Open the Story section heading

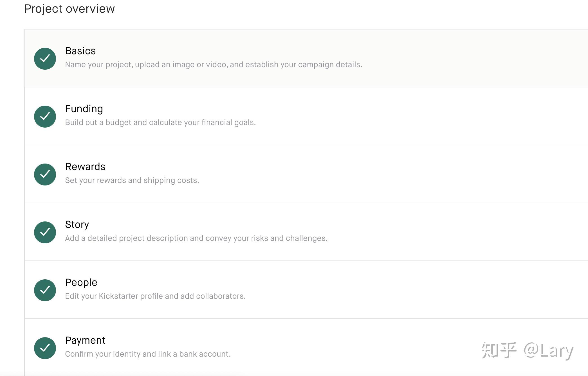tap(77, 225)
